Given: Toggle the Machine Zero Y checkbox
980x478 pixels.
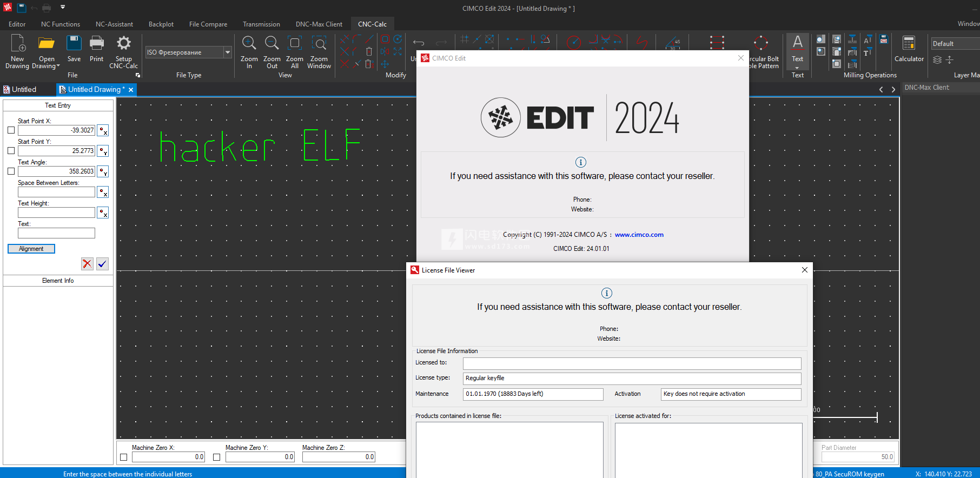Looking at the screenshot, I should [x=217, y=457].
